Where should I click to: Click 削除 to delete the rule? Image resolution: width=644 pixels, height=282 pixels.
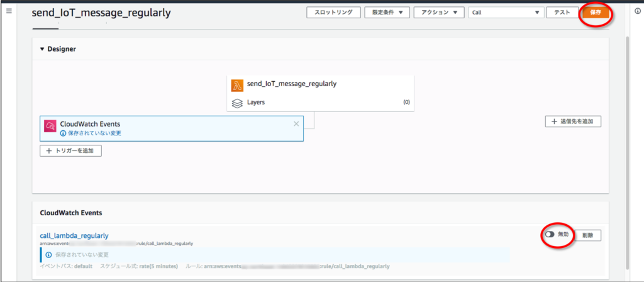[587, 235]
